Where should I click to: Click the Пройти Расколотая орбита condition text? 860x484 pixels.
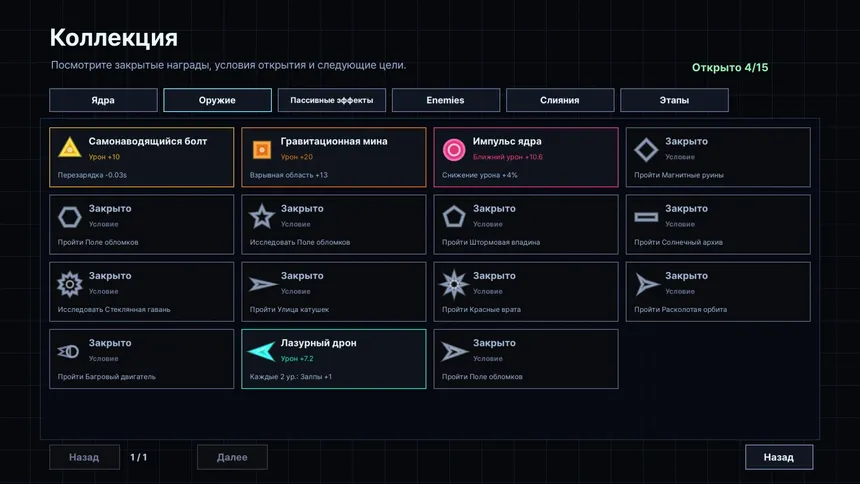click(x=680, y=309)
